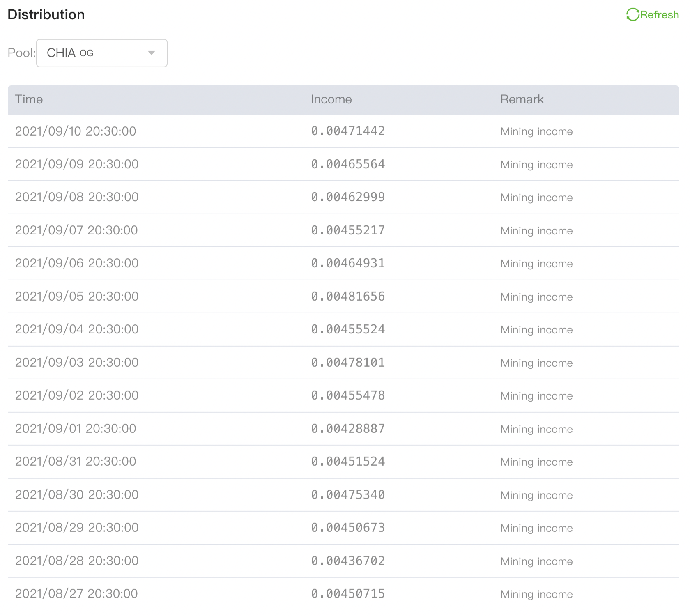
Task: Select time 2021/09/02 20:30:00
Action: tap(77, 395)
